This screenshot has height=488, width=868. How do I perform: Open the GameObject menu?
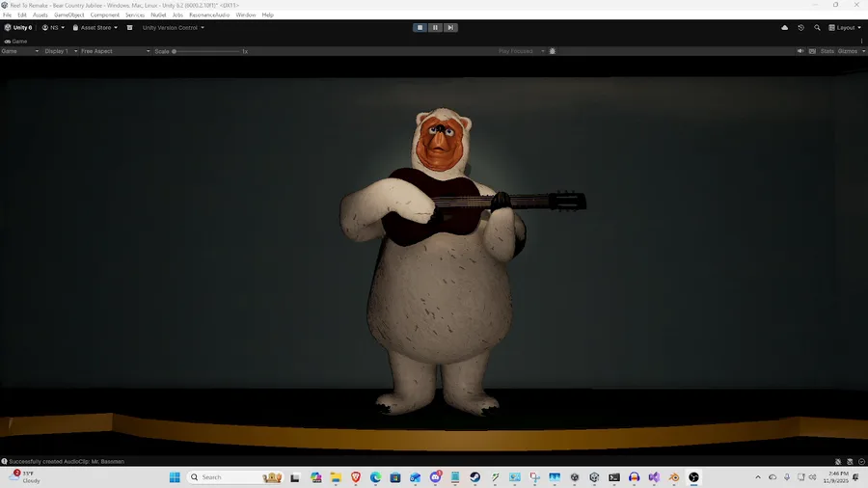tap(69, 14)
